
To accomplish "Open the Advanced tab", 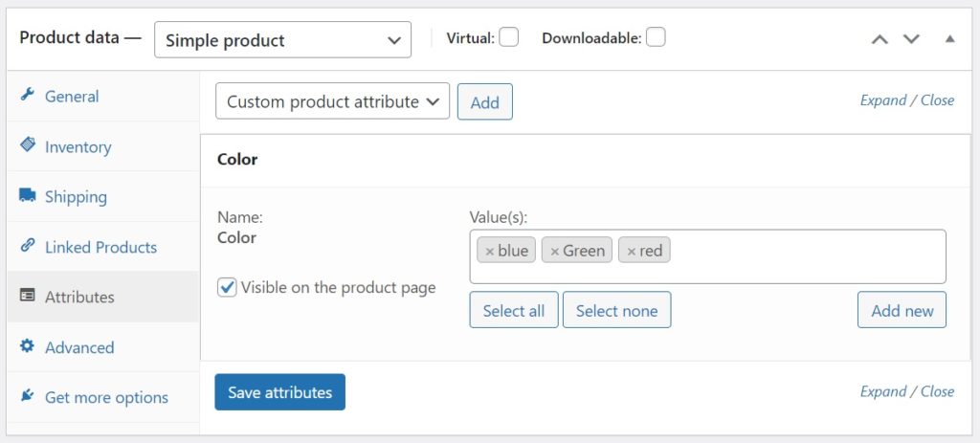I will click(x=103, y=347).
